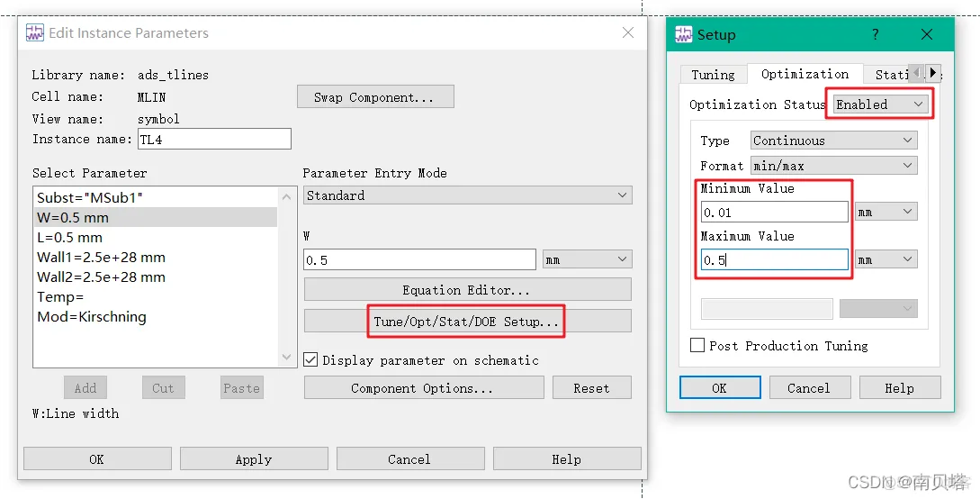This screenshot has width=980, height=499.
Task: Click the Reset button
Action: pos(592,387)
